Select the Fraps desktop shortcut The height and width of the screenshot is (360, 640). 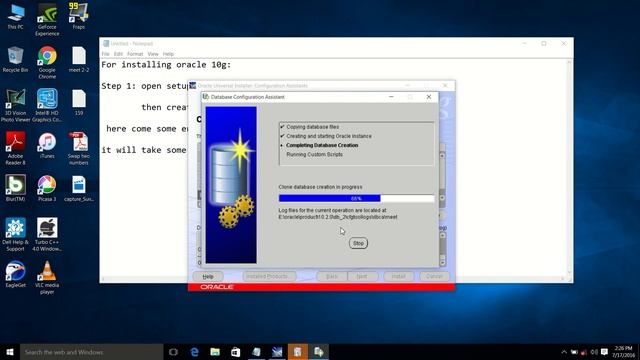pyautogui.click(x=79, y=16)
